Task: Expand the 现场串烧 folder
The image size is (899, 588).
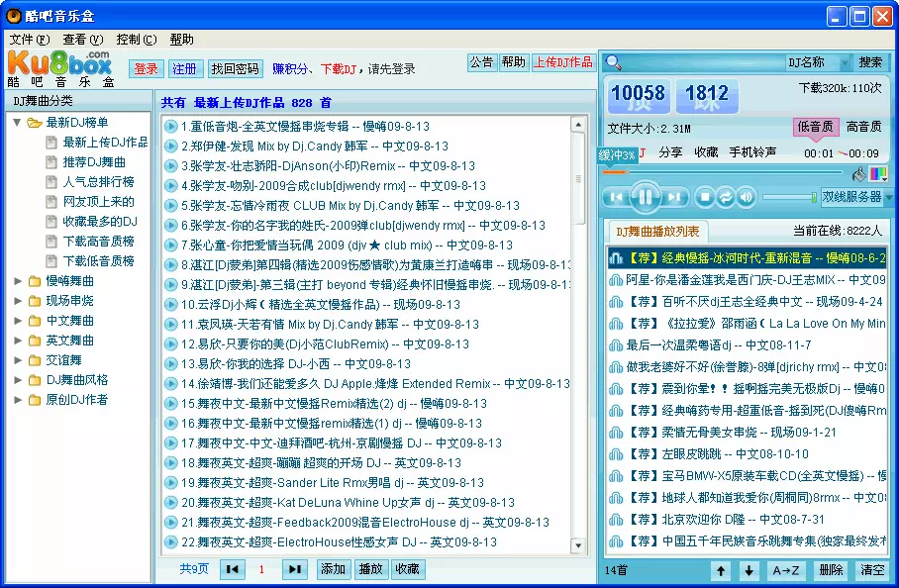Action: 18,301
